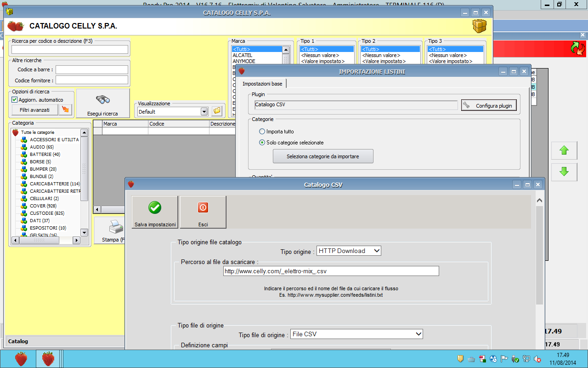
Task: Select ALCATEL in the Marca list
Action: tap(257, 55)
